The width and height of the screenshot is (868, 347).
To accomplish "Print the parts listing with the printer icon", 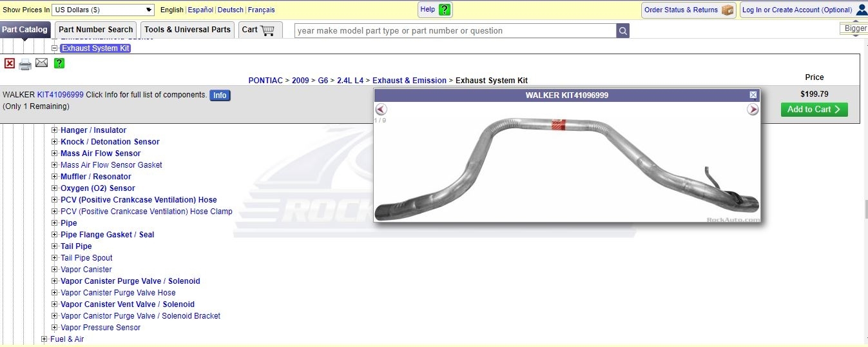I will (x=25, y=64).
